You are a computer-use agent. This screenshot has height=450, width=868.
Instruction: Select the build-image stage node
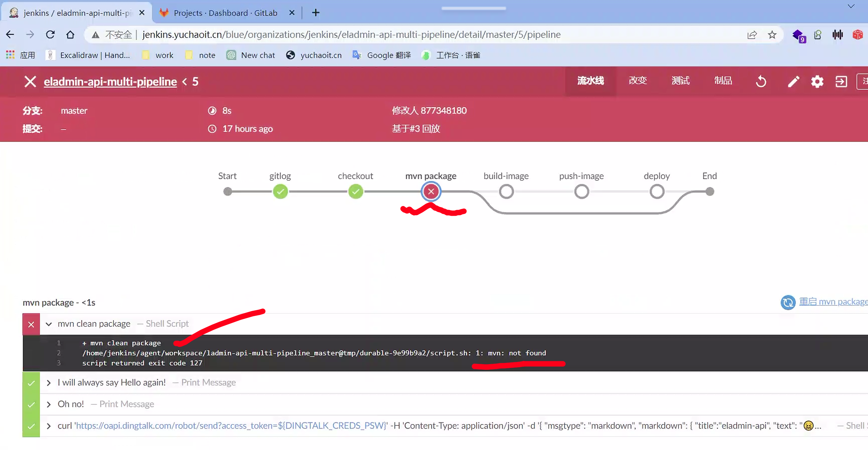(x=506, y=191)
